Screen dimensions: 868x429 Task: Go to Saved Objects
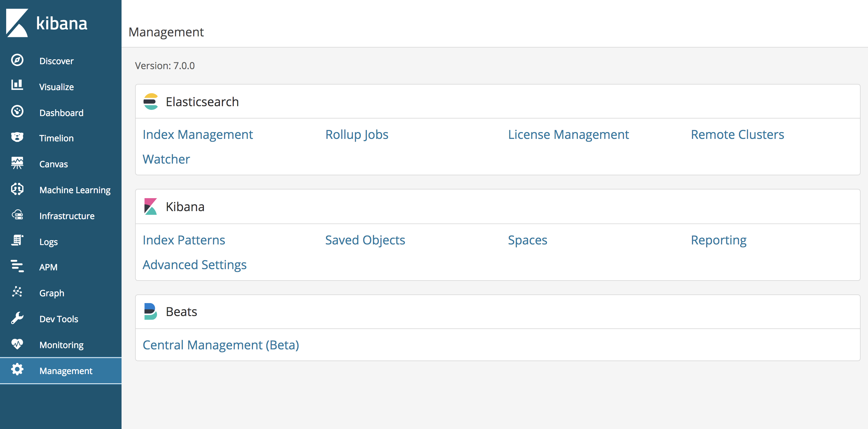click(365, 240)
